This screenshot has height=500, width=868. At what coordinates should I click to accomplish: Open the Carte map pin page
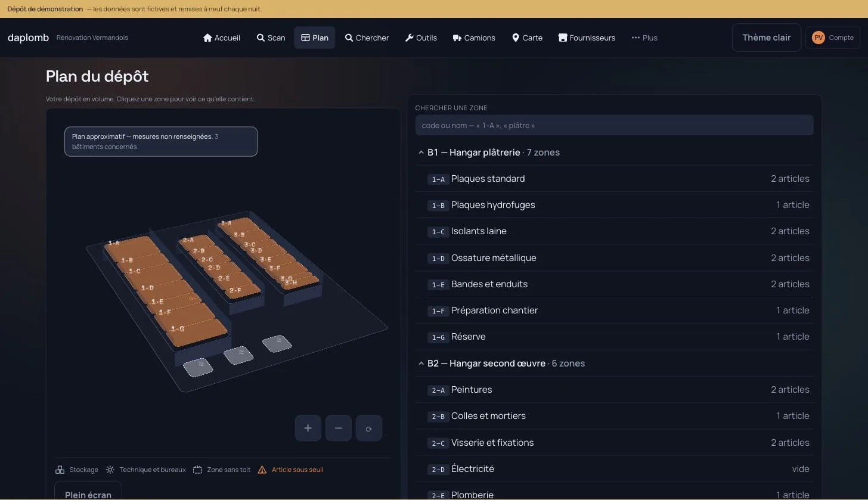pyautogui.click(x=527, y=38)
